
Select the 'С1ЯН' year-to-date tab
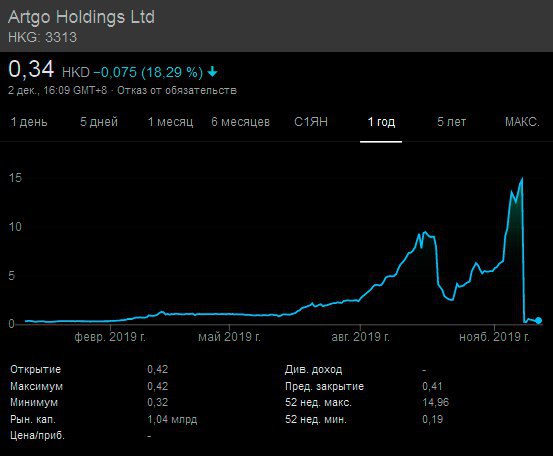[311, 122]
